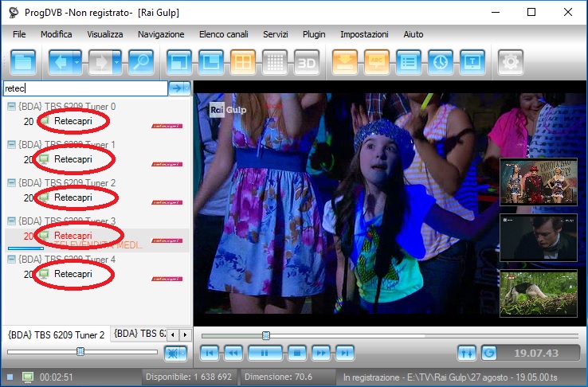Image resolution: width=588 pixels, height=387 pixels.
Task: Open the channel list panel icon
Action: click(408, 61)
